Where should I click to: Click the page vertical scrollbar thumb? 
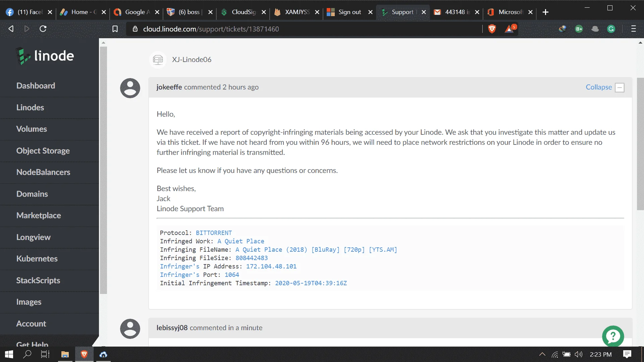[640, 144]
